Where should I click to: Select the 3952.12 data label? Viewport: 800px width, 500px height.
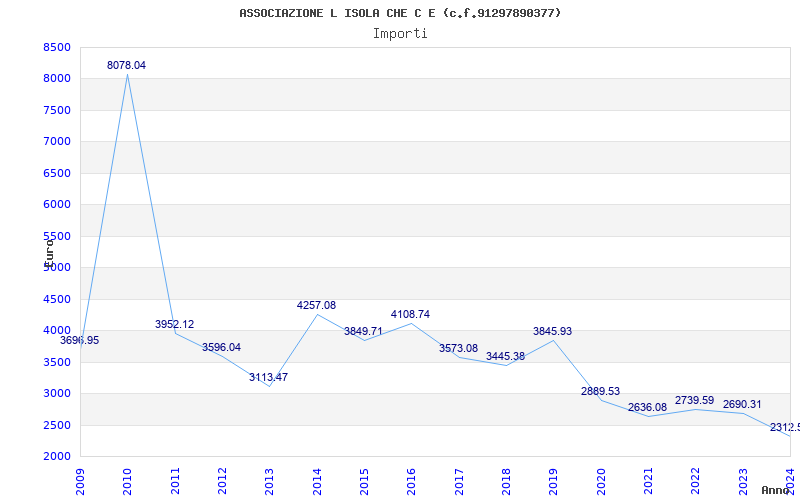174,324
